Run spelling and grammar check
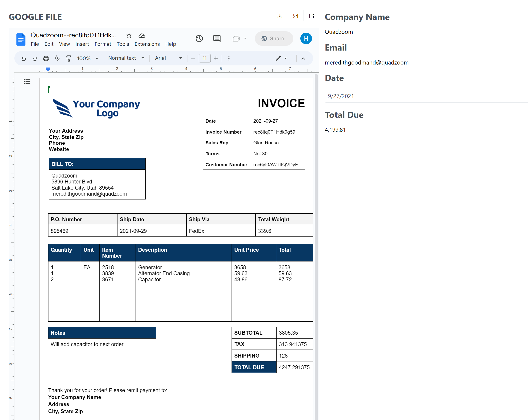This screenshot has height=420, width=528. coord(57,58)
